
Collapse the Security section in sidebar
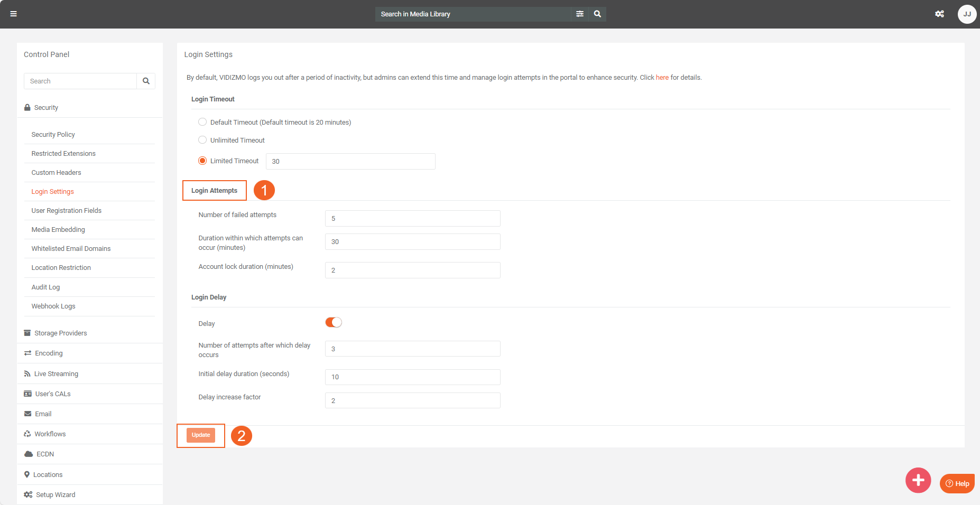coord(46,108)
